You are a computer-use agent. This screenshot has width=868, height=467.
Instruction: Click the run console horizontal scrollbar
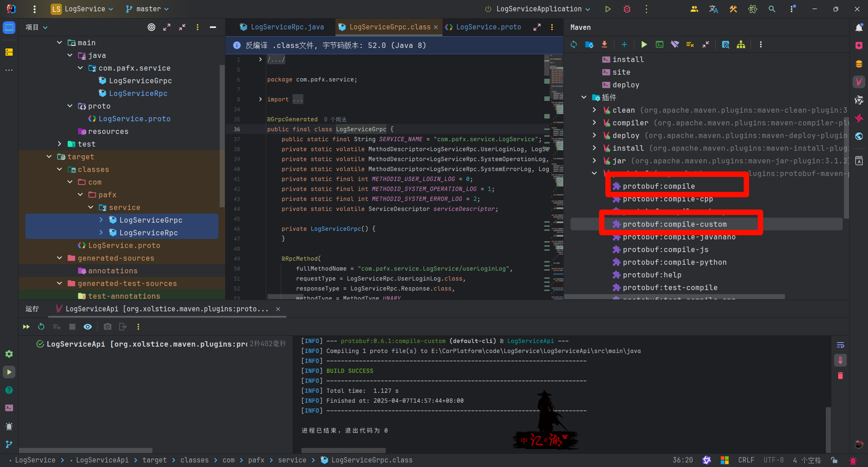point(344,450)
